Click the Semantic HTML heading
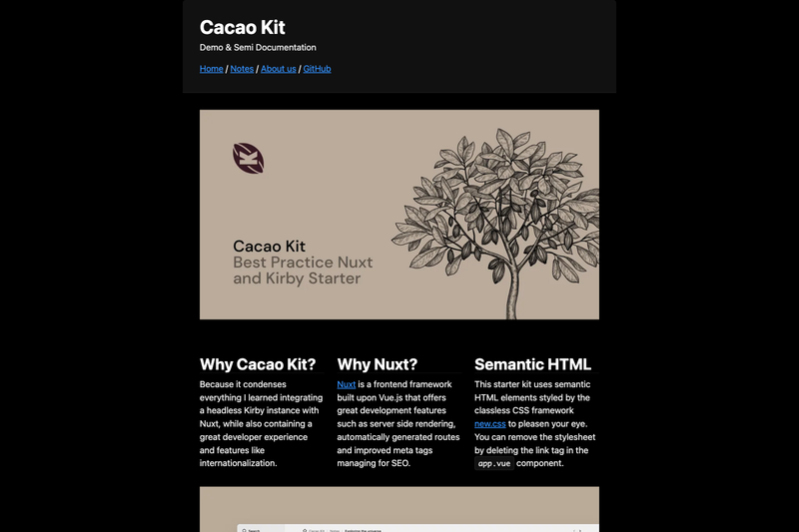This screenshot has height=532, width=799. tap(532, 364)
